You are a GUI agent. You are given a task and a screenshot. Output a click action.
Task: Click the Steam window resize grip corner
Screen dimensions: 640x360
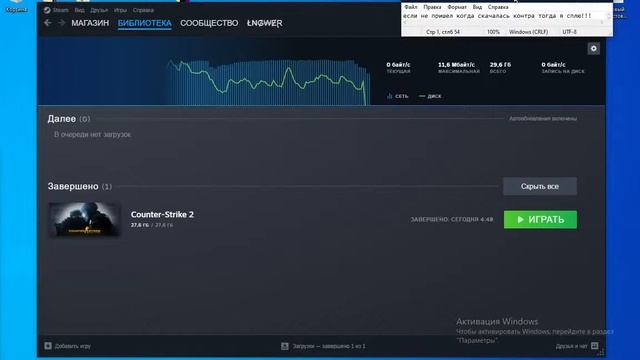[601, 353]
